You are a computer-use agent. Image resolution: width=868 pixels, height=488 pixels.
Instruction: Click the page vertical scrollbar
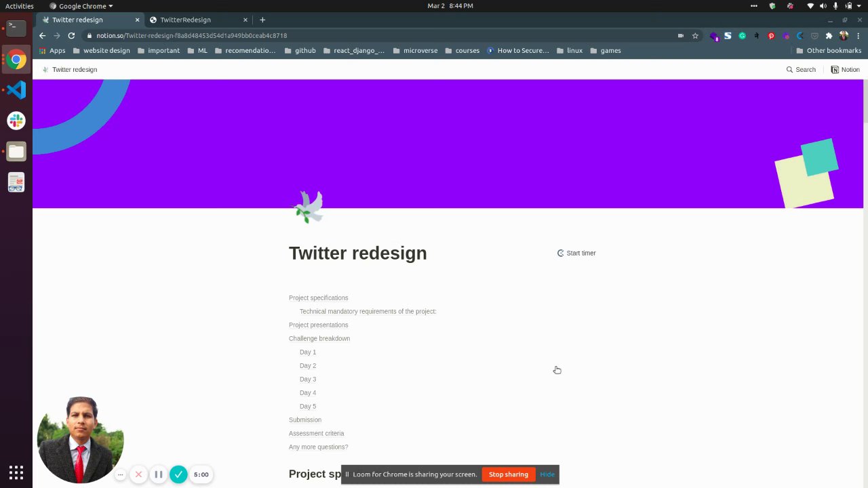865,102
